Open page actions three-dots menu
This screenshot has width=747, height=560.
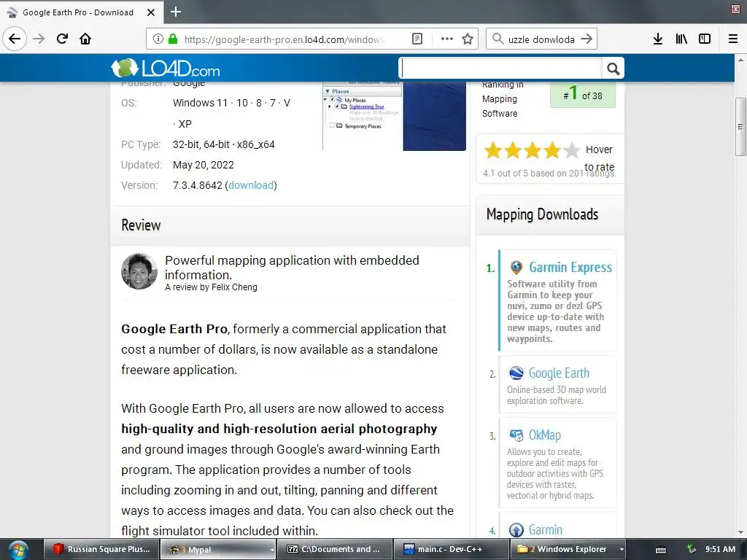tap(447, 39)
